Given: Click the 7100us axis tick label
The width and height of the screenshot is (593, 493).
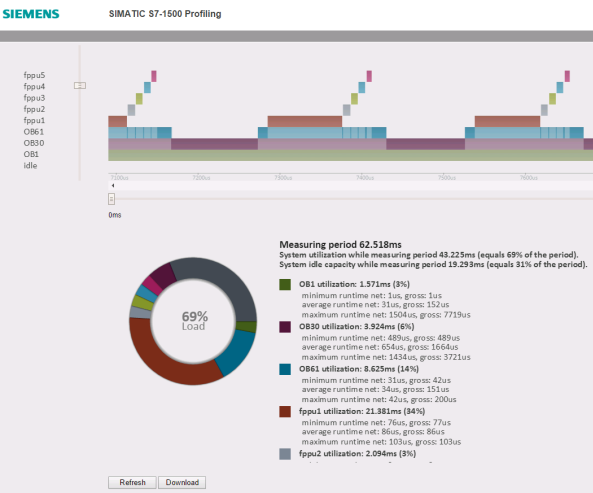Looking at the screenshot, I should coord(120,177).
